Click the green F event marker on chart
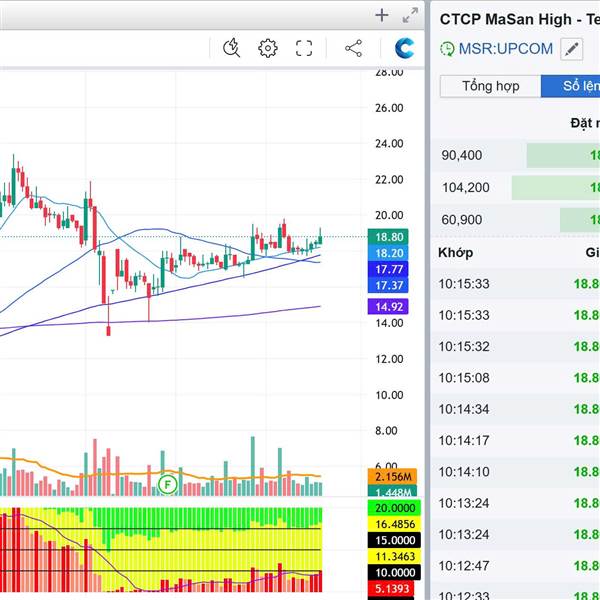600x600 pixels. point(167,485)
